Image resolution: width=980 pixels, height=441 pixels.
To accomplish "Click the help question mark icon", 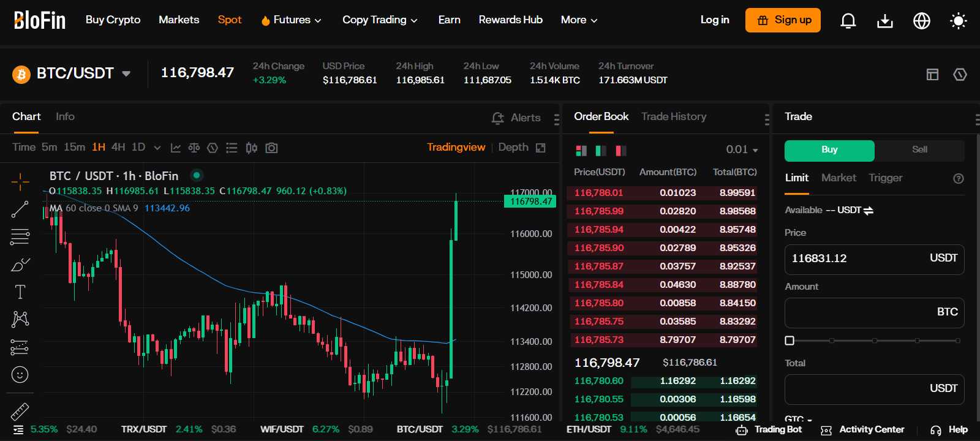I will (959, 178).
